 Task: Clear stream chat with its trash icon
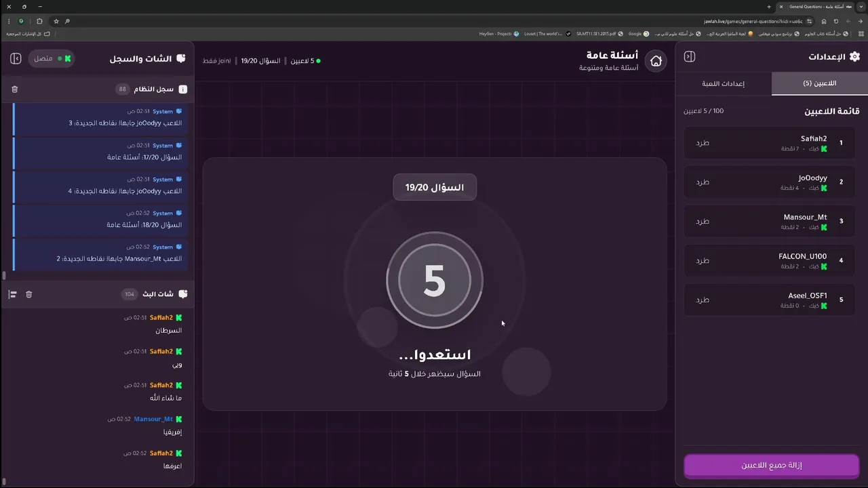coord(28,294)
